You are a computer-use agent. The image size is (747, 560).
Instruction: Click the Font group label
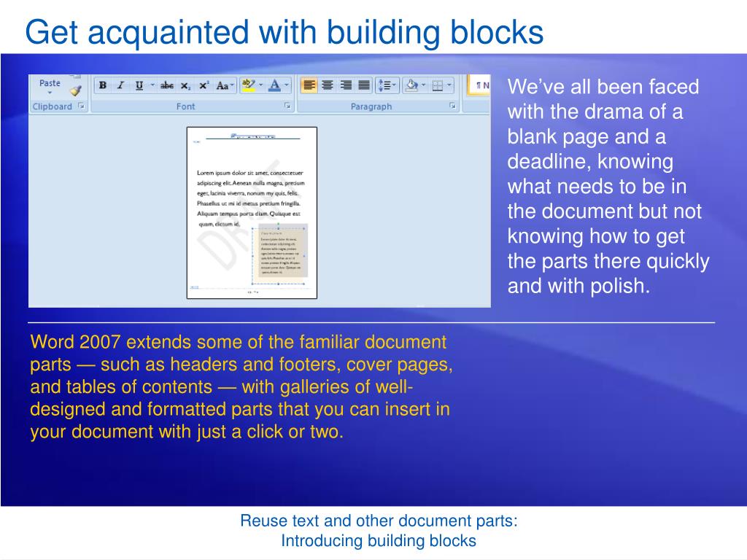coord(185,106)
